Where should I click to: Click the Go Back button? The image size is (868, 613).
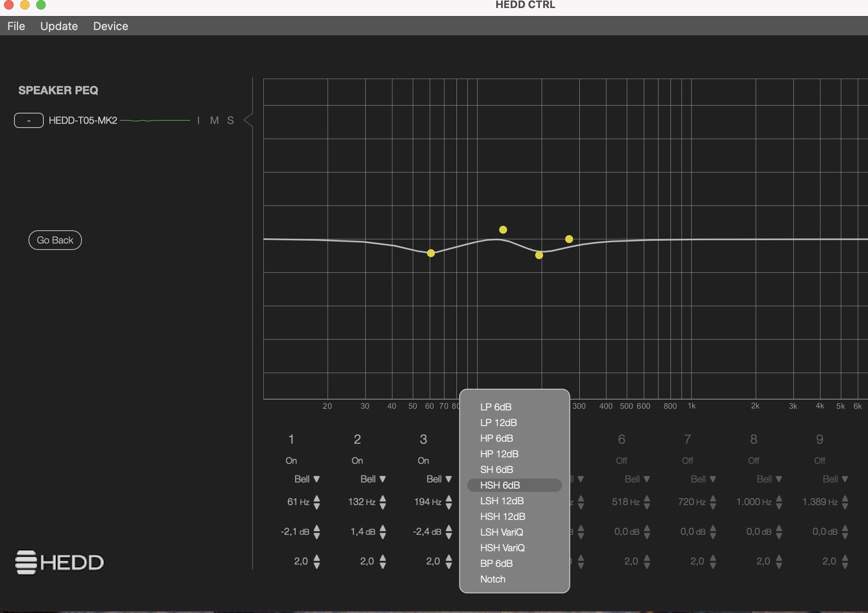pyautogui.click(x=55, y=240)
